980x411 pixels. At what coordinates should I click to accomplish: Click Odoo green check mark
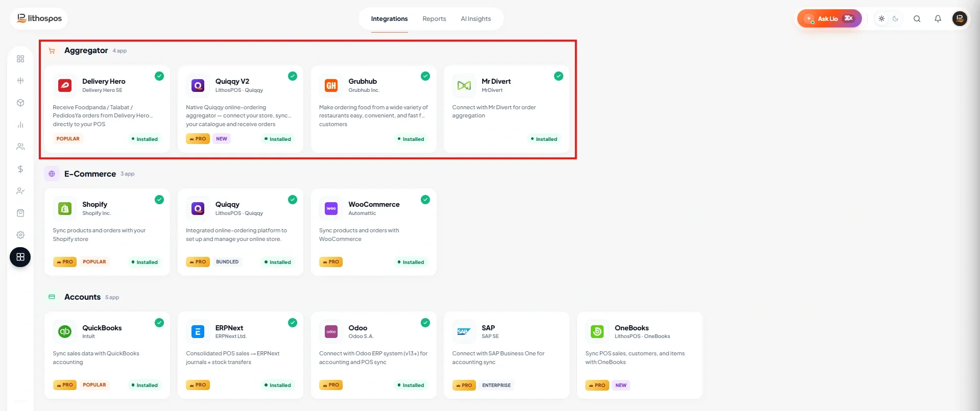point(425,323)
